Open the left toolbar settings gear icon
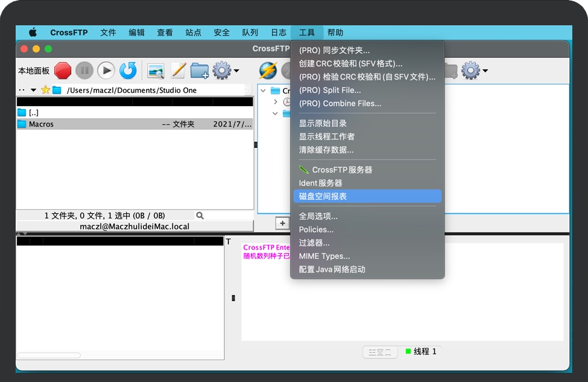Viewport: 588px width, 382px height. click(x=221, y=70)
